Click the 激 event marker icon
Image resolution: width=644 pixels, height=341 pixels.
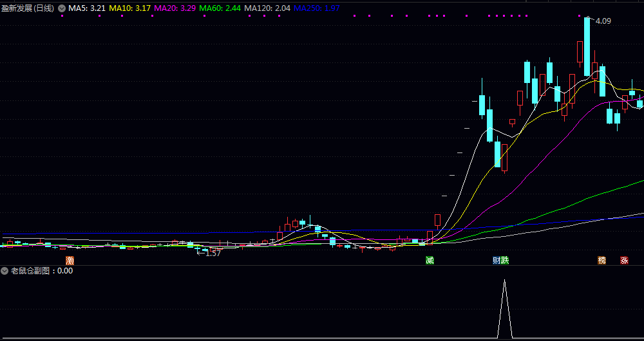pyautogui.click(x=70, y=261)
